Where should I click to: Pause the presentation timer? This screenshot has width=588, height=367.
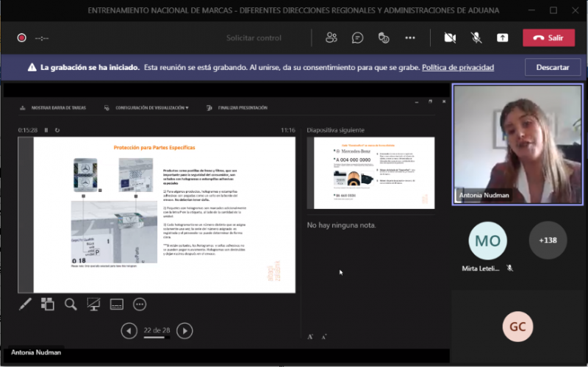tap(46, 130)
